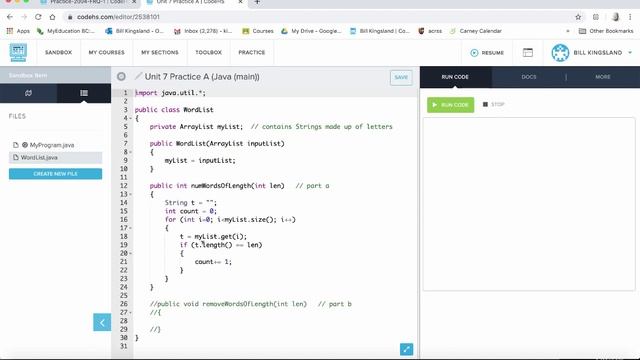The height and width of the screenshot is (360, 640).
Task: Fold code block at line 27
Action: point(130,313)
